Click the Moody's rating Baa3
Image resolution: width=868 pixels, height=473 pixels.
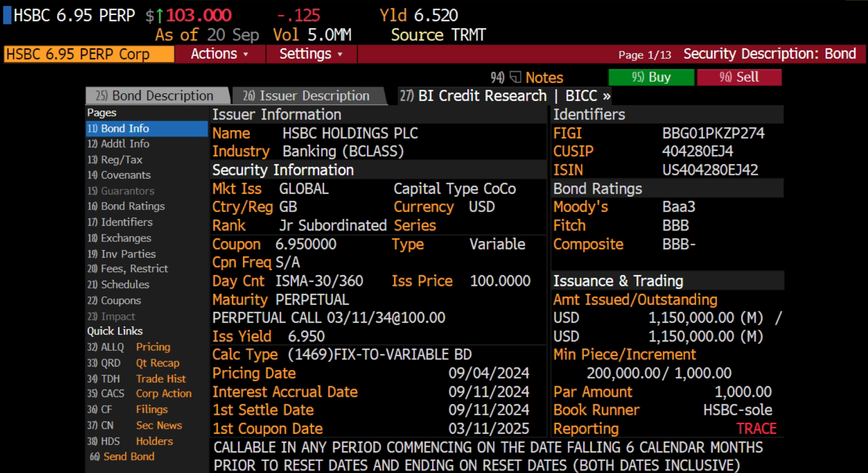pos(679,207)
